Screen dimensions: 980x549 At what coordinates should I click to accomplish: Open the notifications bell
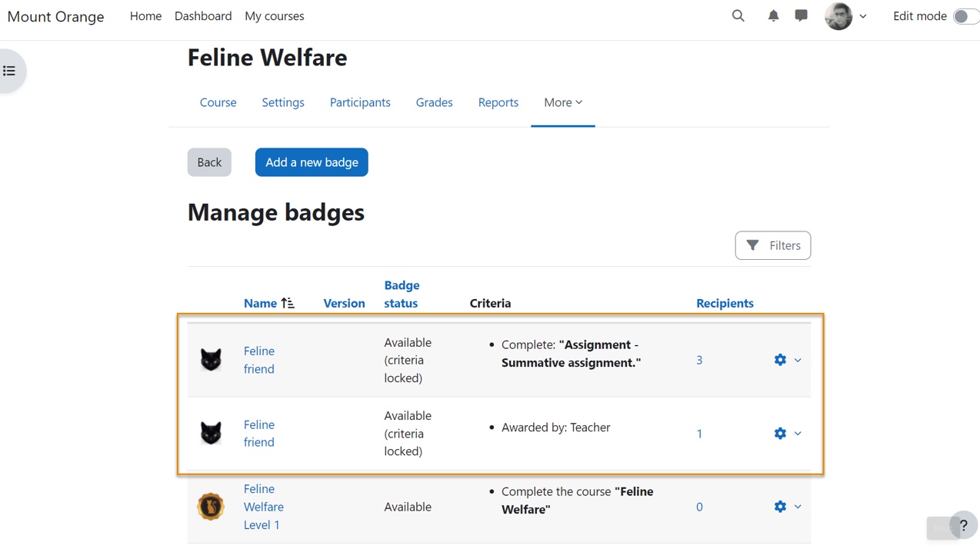[x=773, y=15]
